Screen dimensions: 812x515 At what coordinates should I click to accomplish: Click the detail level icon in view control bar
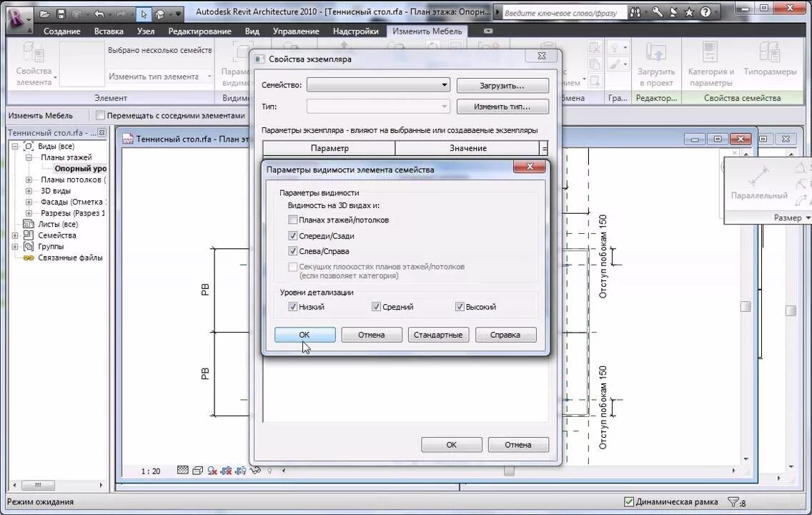coord(183,471)
